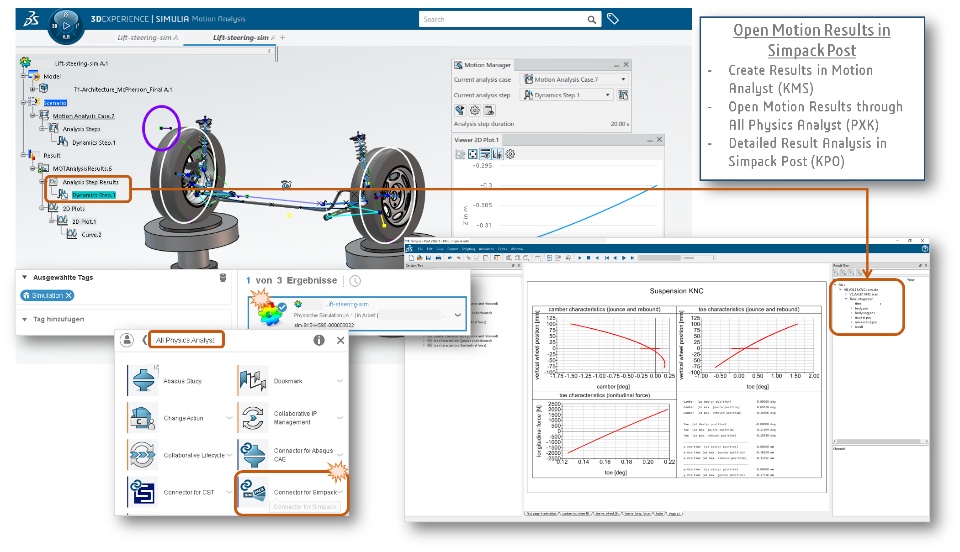This screenshot has height=552, width=960.
Task: Close the All Physics Analyst panel
Action: coord(340,340)
